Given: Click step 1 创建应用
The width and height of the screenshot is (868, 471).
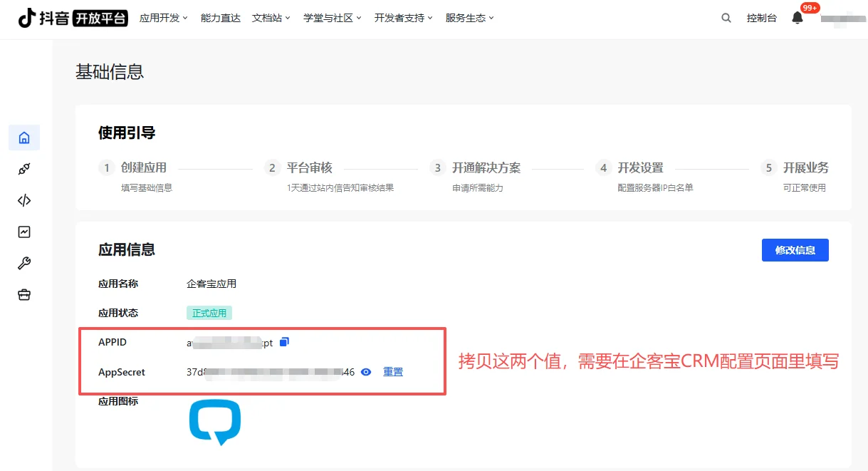Looking at the screenshot, I should pos(144,168).
